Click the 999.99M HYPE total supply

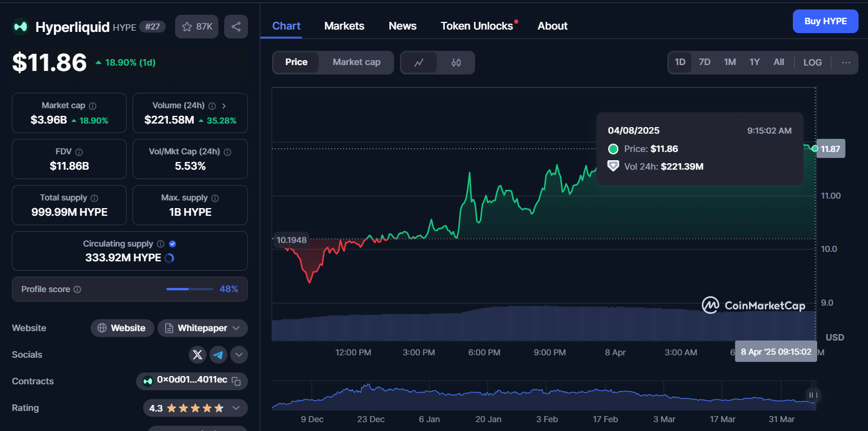[x=69, y=212]
